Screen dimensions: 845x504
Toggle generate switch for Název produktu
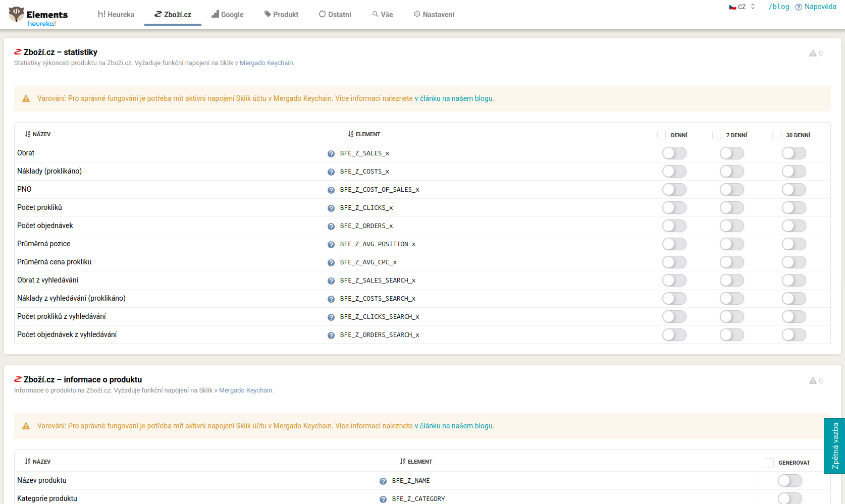(790, 481)
